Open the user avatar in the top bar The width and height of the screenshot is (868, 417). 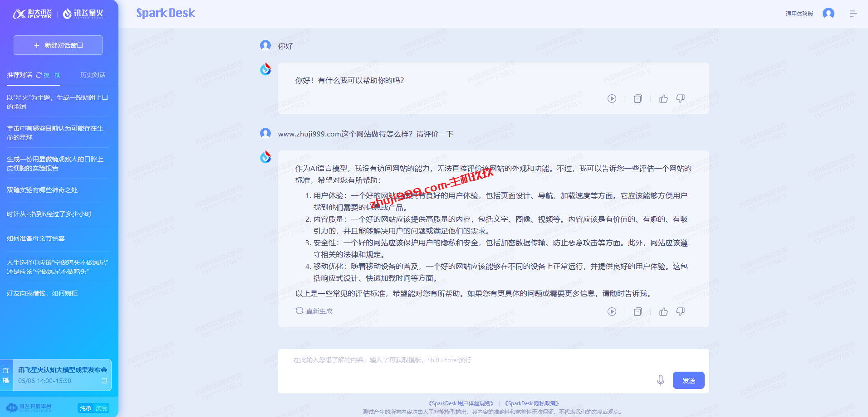pos(829,14)
